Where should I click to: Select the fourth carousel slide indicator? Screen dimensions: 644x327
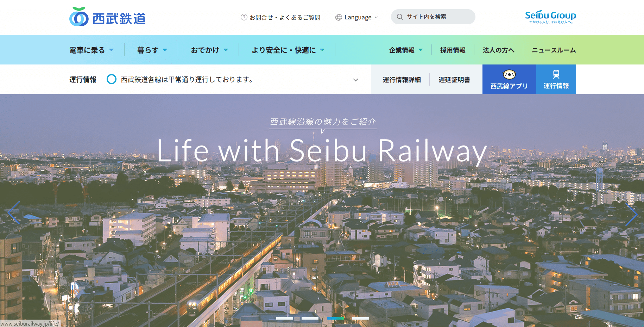tap(361, 318)
